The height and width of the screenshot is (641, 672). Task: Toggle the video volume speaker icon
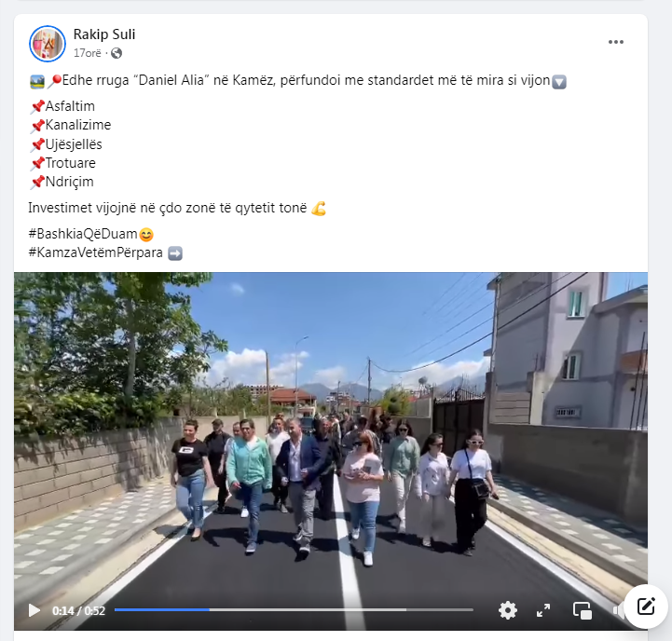click(x=619, y=610)
